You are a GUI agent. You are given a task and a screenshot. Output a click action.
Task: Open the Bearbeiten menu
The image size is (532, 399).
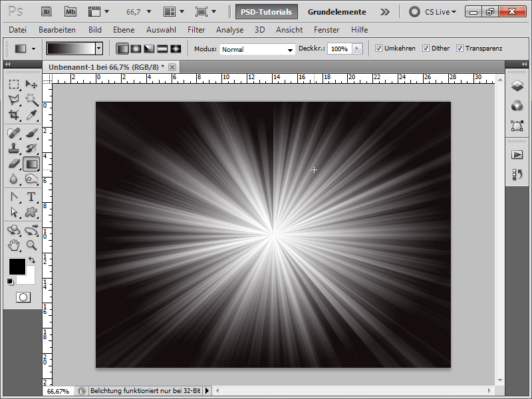[57, 30]
